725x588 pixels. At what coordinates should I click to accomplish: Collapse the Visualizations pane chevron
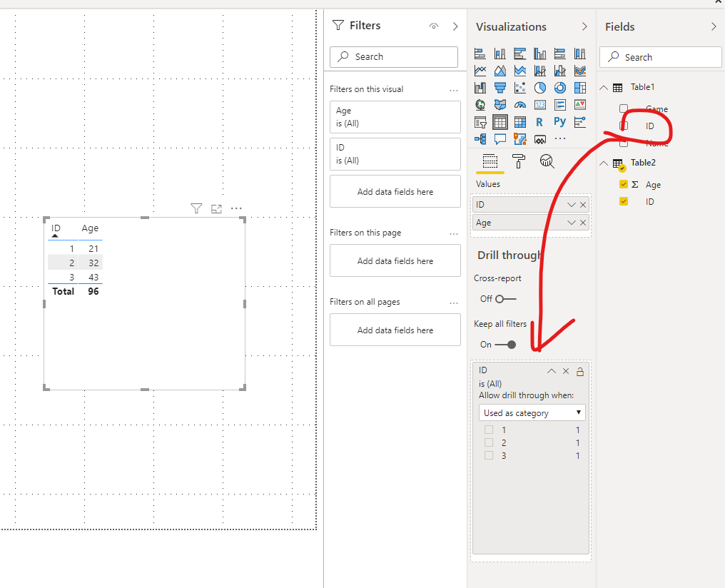point(584,27)
